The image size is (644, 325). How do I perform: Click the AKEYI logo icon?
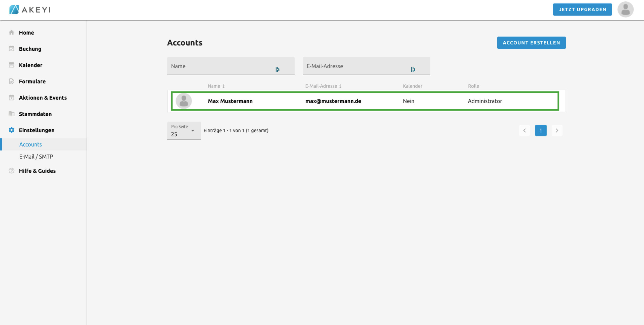[14, 10]
